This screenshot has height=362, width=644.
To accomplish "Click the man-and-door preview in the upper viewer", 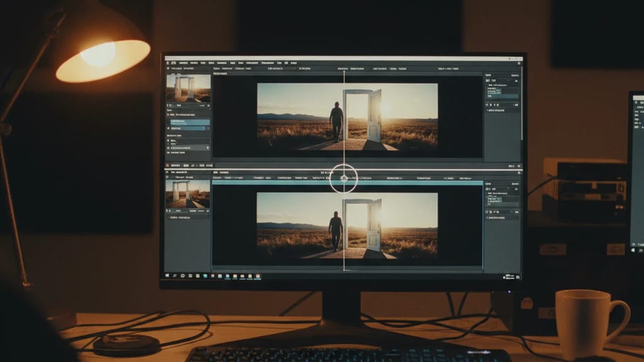I will (x=347, y=116).
